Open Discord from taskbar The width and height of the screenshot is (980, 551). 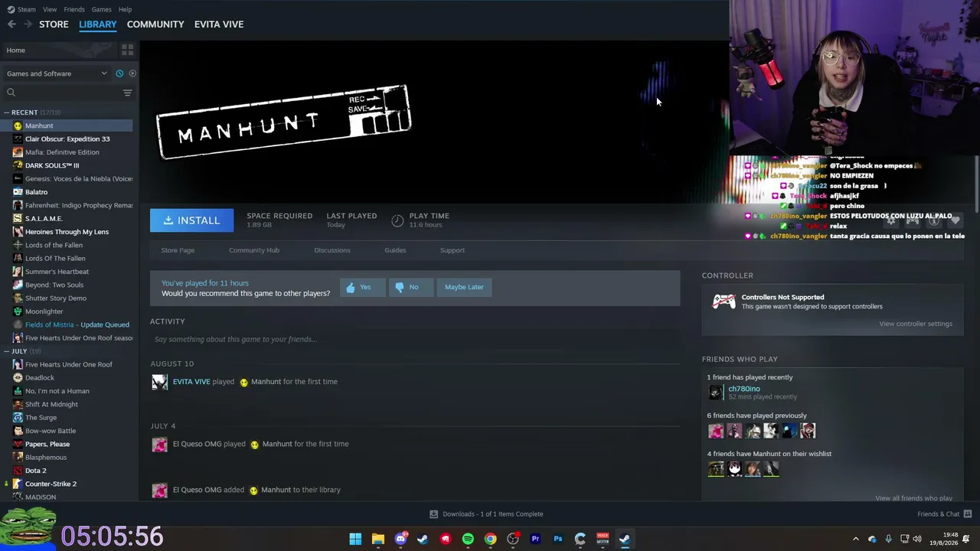400,539
